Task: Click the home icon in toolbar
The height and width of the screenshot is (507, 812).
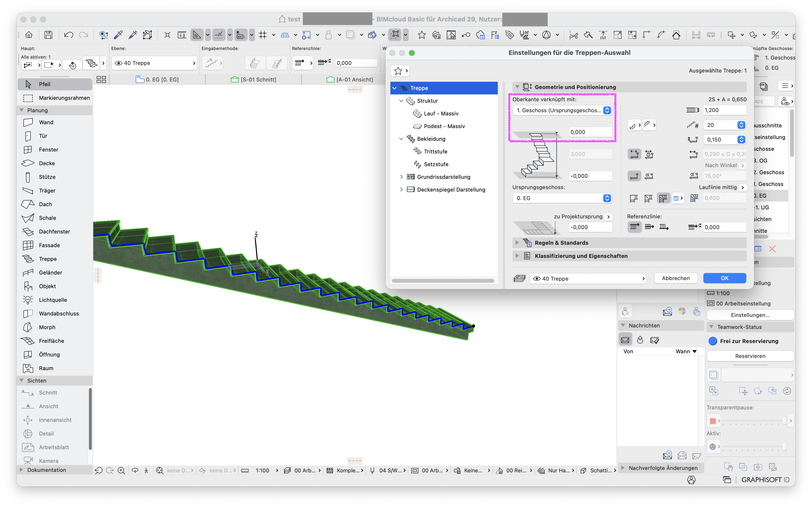Action: [x=29, y=35]
